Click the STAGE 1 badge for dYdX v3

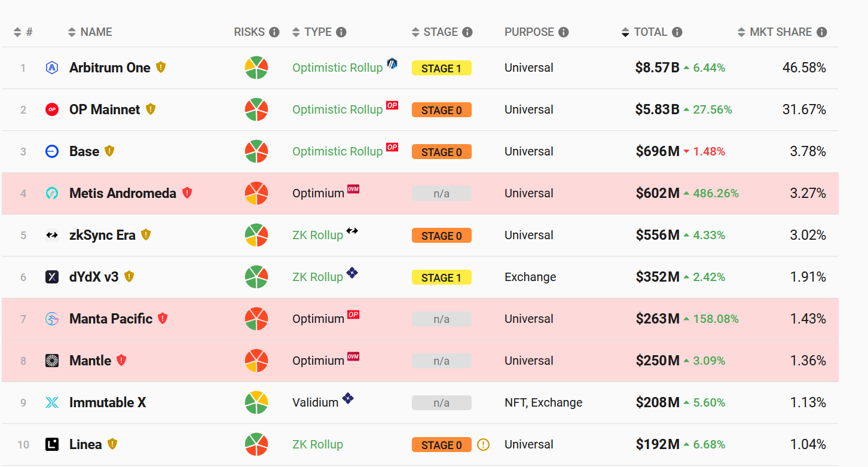pos(442,277)
